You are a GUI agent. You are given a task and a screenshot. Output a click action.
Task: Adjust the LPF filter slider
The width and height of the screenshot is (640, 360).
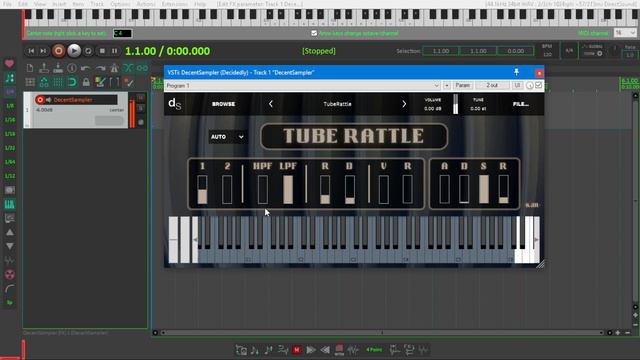288,189
